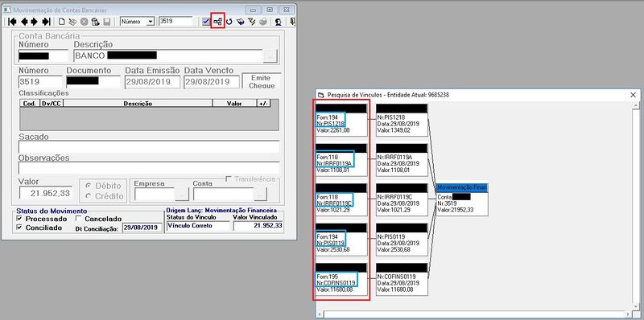Select the node with Form:194 Nr:PIS1218
Viewport: 644px width, 320px height.
[341, 121]
